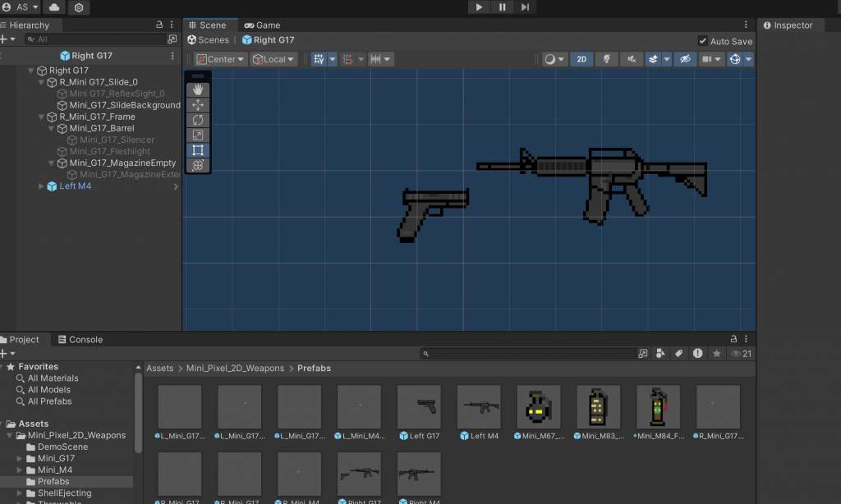Open the Unity version control icon
Image resolution: width=841 pixels, height=504 pixels.
coord(79,7)
